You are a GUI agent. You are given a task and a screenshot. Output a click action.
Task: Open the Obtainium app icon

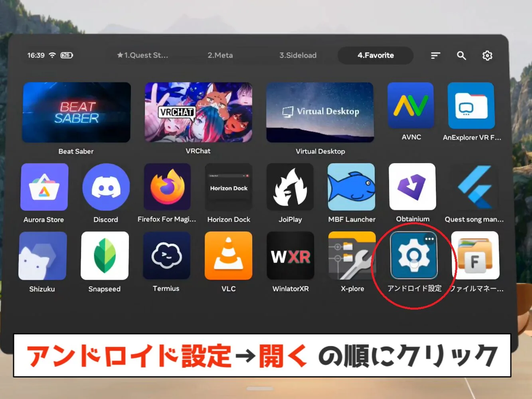pos(412,187)
